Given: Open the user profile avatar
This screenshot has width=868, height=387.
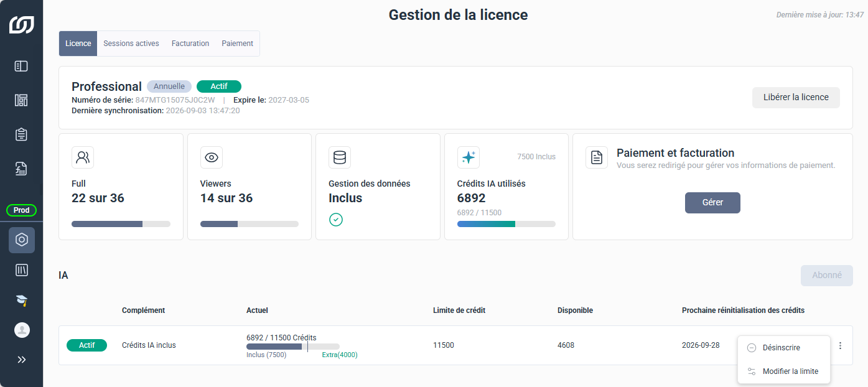Looking at the screenshot, I should [22, 330].
